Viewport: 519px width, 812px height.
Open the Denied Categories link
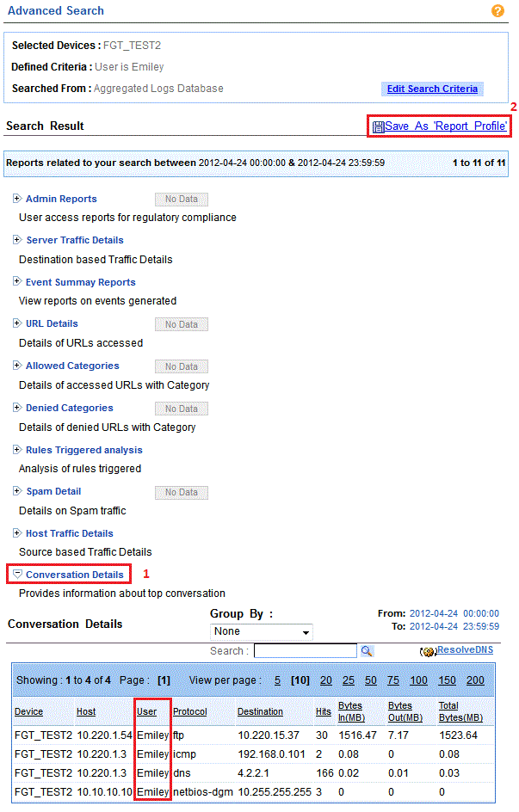[x=70, y=408]
